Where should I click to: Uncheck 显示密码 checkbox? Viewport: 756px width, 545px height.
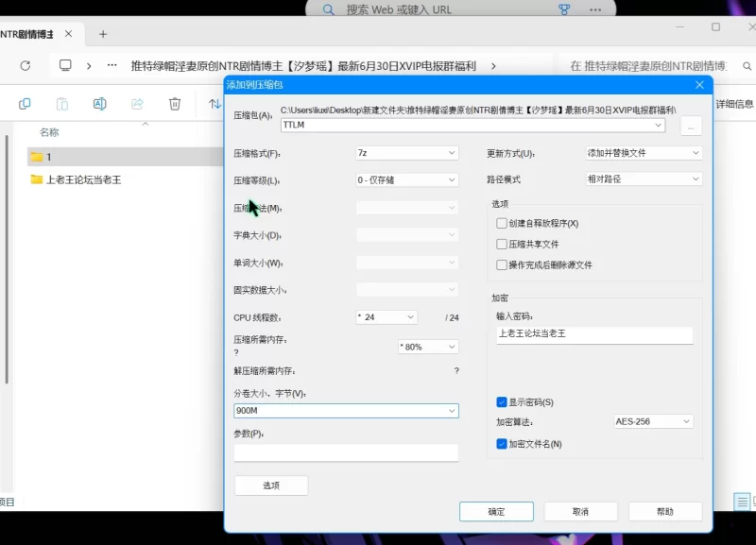point(502,401)
